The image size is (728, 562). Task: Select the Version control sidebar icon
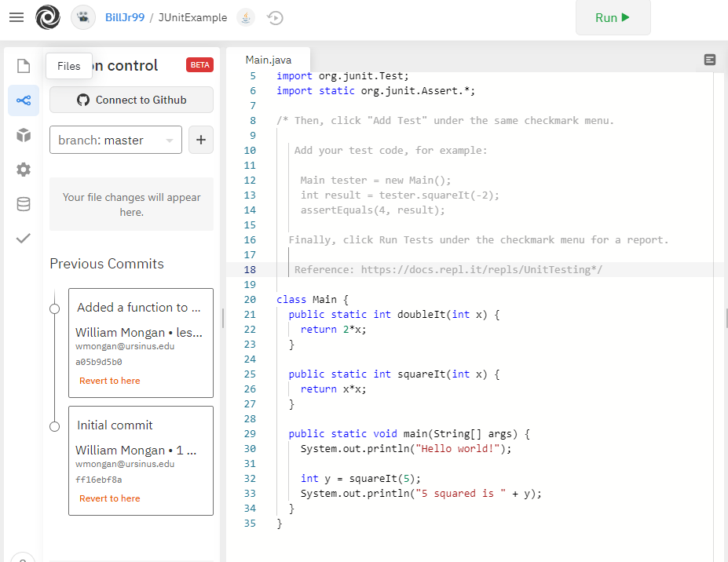point(24,100)
